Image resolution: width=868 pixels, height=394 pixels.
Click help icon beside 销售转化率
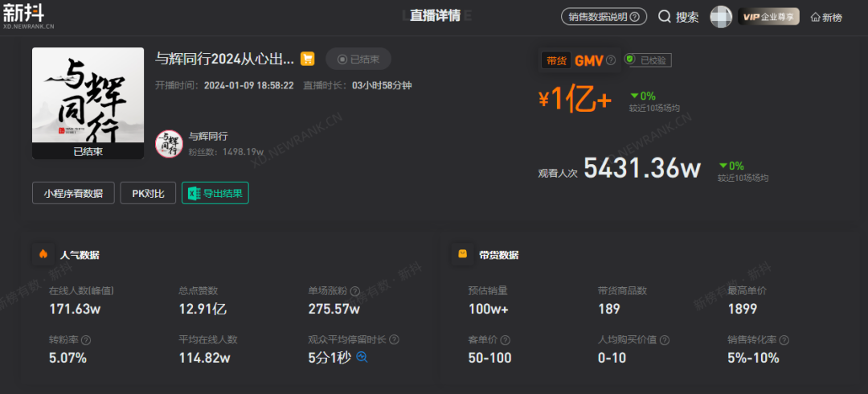pyautogui.click(x=784, y=339)
